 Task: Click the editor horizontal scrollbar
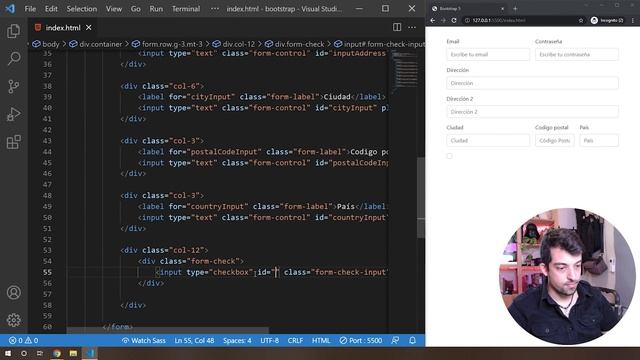[168, 330]
